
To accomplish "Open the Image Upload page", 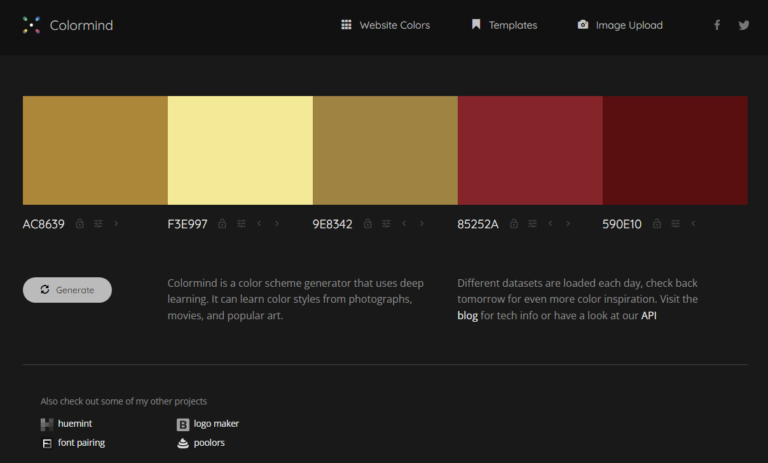I will (620, 25).
